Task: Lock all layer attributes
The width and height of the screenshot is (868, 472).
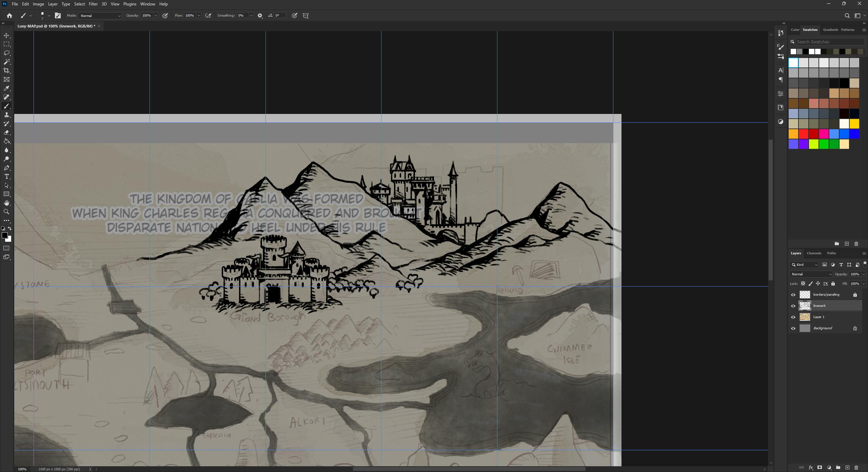Action: (833, 284)
